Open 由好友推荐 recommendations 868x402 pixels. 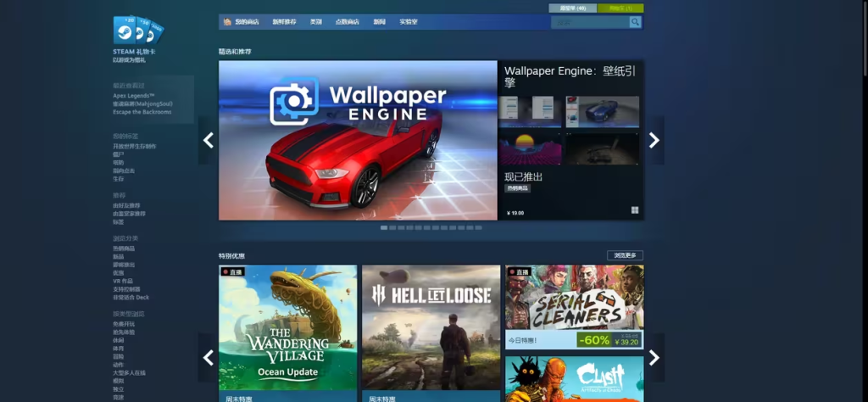pyautogui.click(x=126, y=205)
